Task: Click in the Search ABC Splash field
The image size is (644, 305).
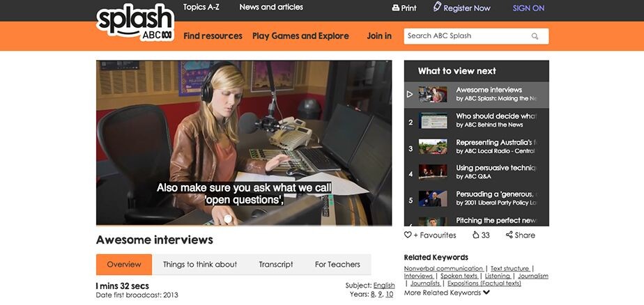Action: click(x=466, y=36)
